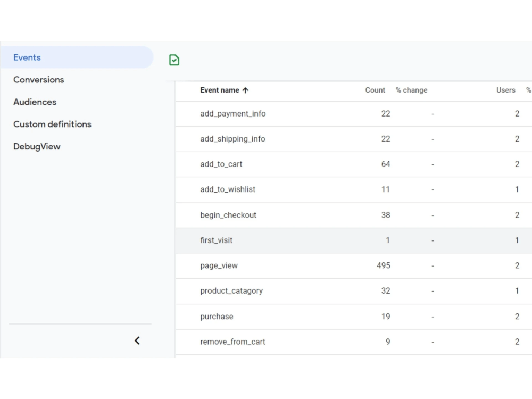Sort table by Users column header
This screenshot has height=399, width=532.
click(505, 90)
